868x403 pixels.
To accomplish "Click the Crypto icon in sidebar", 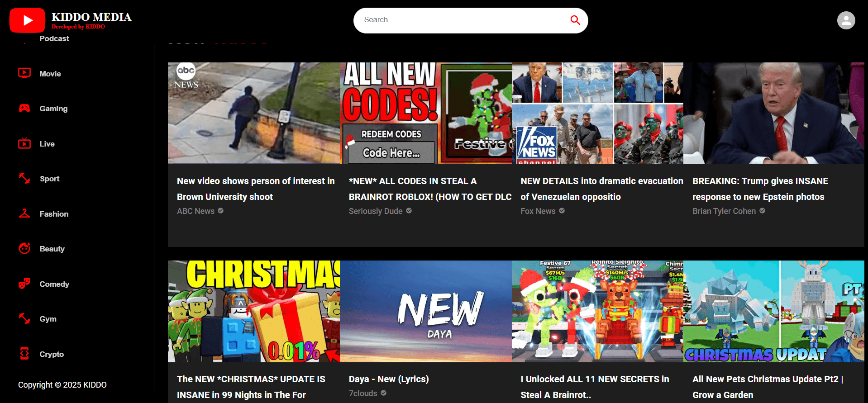I will coord(24,353).
